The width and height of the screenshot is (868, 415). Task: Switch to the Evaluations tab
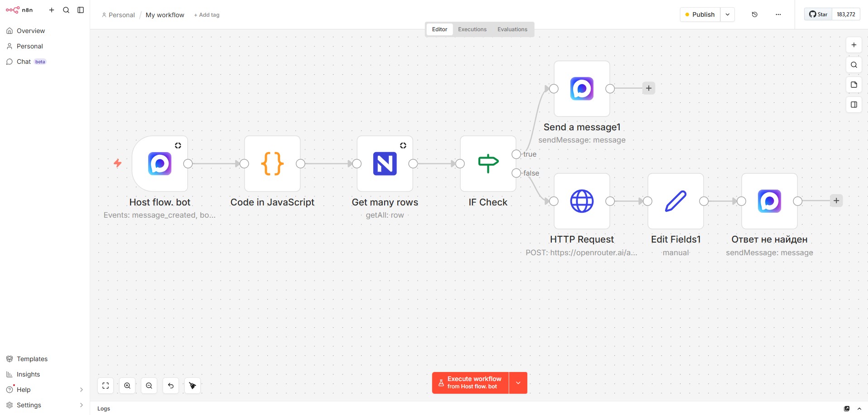pyautogui.click(x=512, y=29)
